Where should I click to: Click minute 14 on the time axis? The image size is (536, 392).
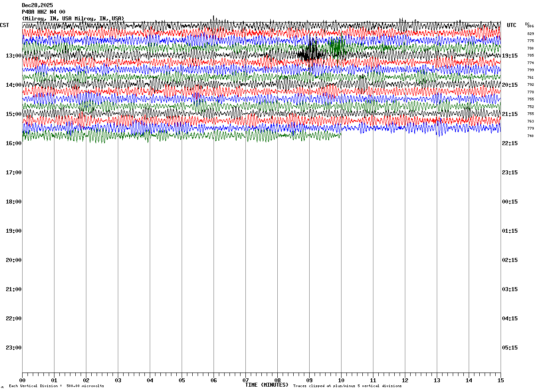[469, 380]
